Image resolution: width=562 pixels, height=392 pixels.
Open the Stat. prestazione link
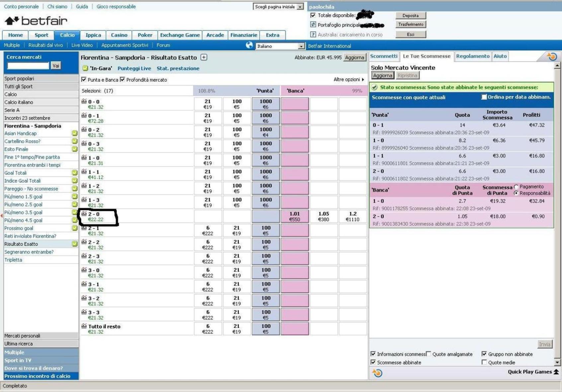178,68
